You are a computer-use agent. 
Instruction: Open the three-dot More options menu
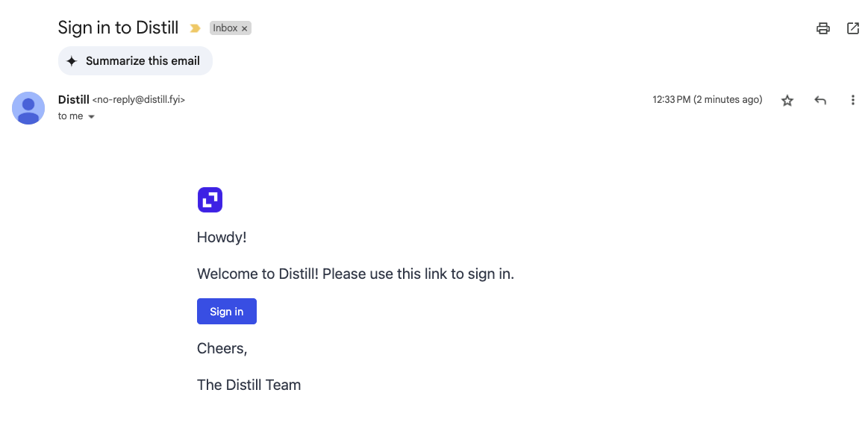pyautogui.click(x=852, y=100)
